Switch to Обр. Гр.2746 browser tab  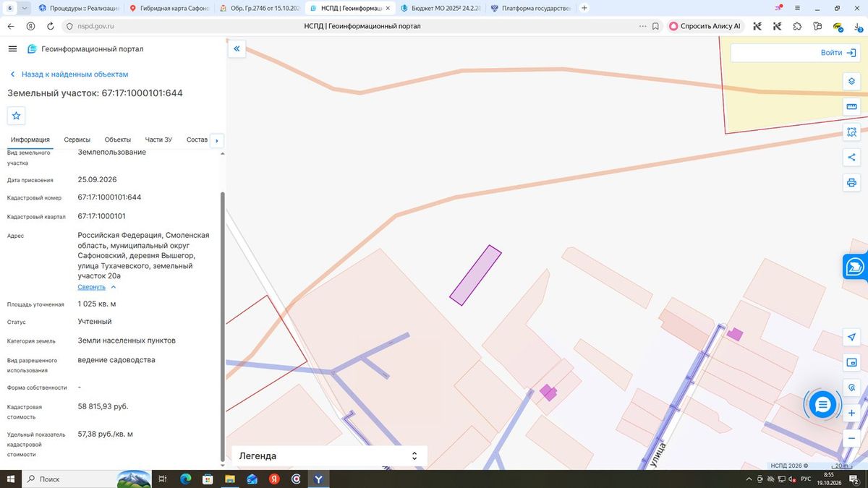pyautogui.click(x=259, y=8)
